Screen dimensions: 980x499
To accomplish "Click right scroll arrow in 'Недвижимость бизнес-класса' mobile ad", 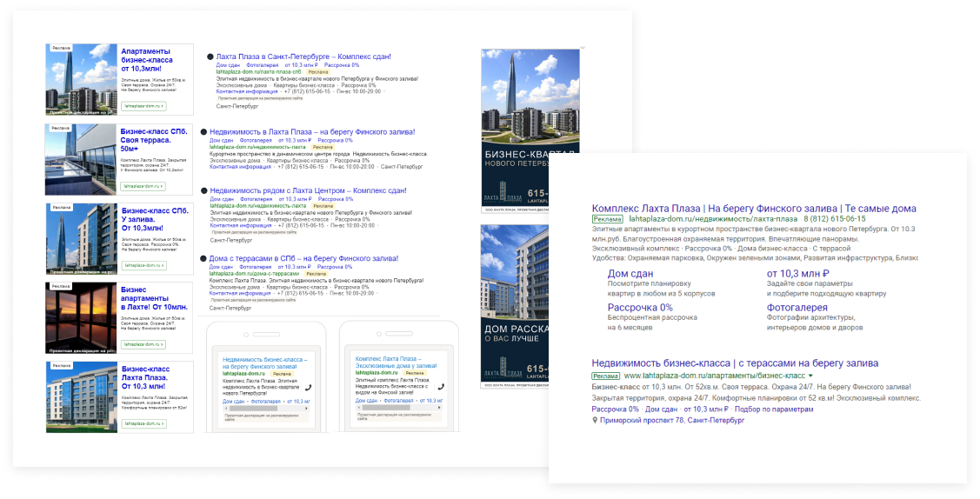I will tap(305, 409).
